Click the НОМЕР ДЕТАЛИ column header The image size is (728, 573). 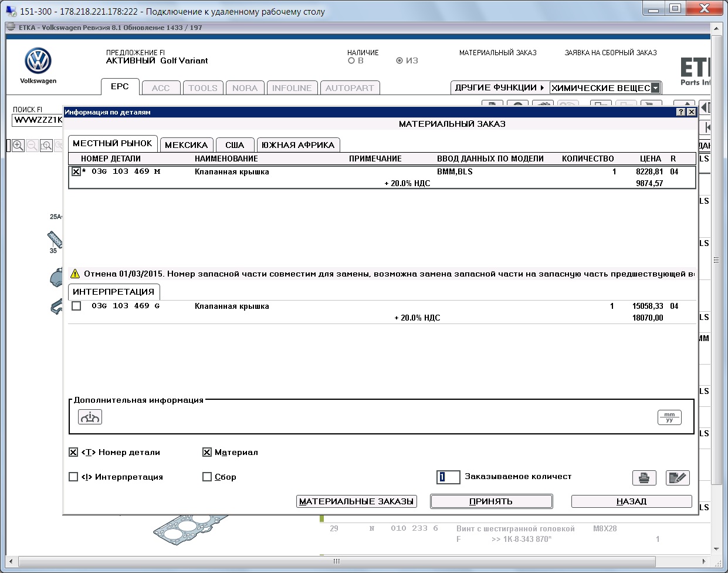pyautogui.click(x=111, y=159)
